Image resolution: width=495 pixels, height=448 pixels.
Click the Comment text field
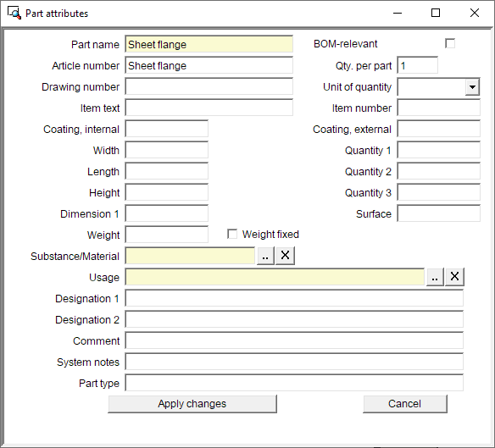pos(294,340)
